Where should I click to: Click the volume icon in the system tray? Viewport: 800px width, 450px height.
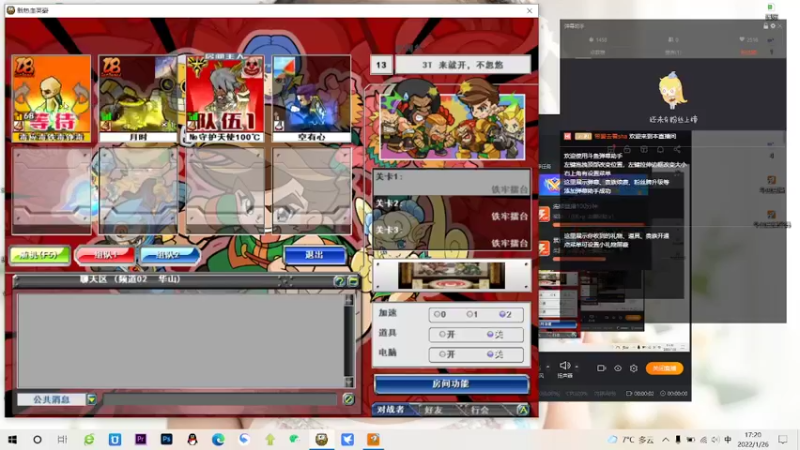pyautogui.click(x=715, y=439)
